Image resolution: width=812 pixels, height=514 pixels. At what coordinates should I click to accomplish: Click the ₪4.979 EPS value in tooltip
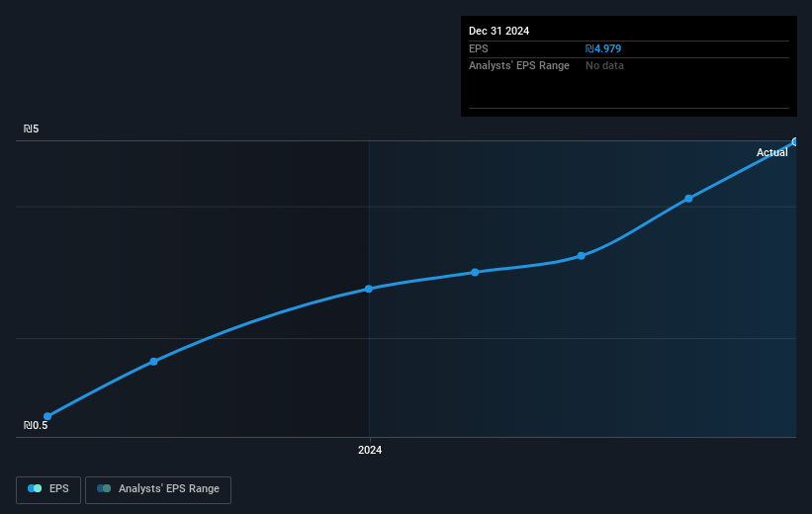point(602,48)
